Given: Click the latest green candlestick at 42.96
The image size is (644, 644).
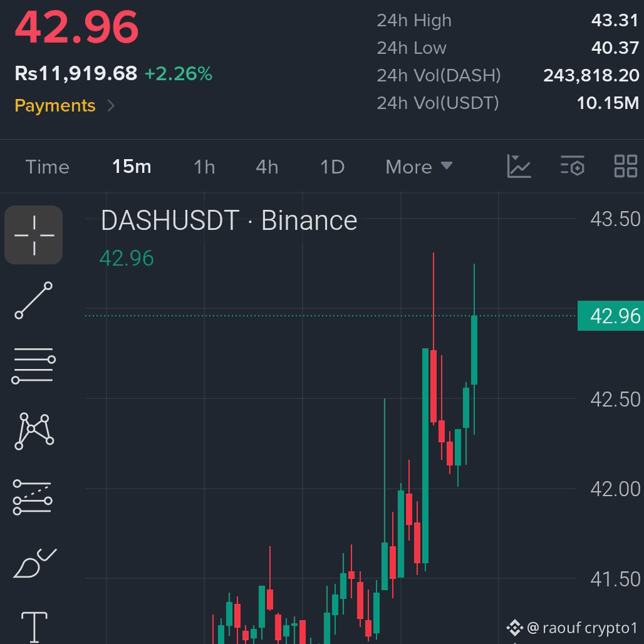Looking at the screenshot, I should [474, 350].
